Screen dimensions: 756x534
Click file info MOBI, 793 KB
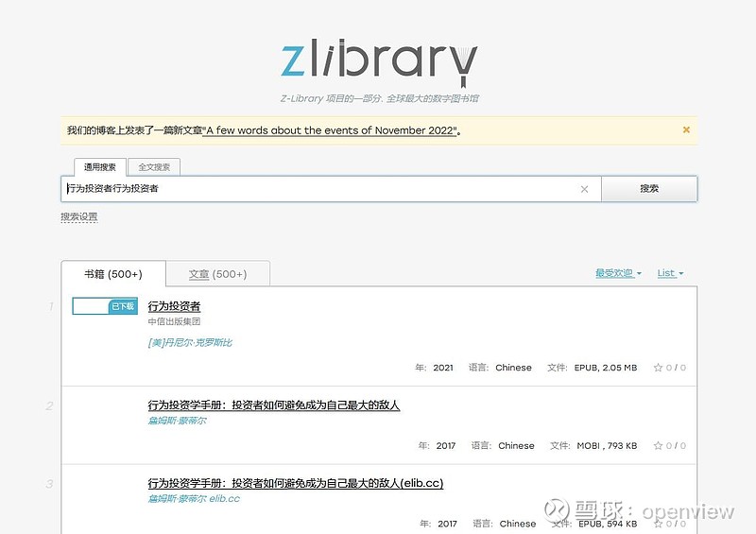click(x=607, y=446)
